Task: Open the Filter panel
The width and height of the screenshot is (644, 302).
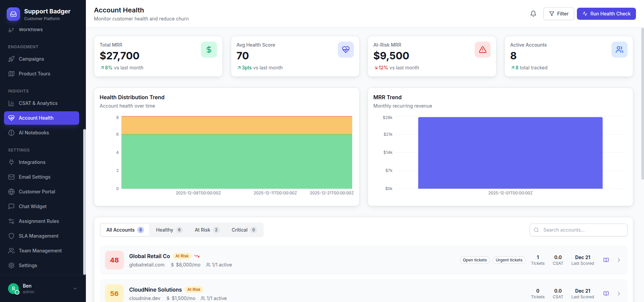Action: 558,14
